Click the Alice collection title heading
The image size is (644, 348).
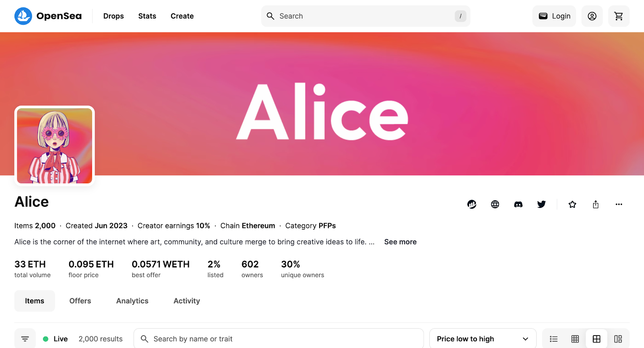point(31,201)
